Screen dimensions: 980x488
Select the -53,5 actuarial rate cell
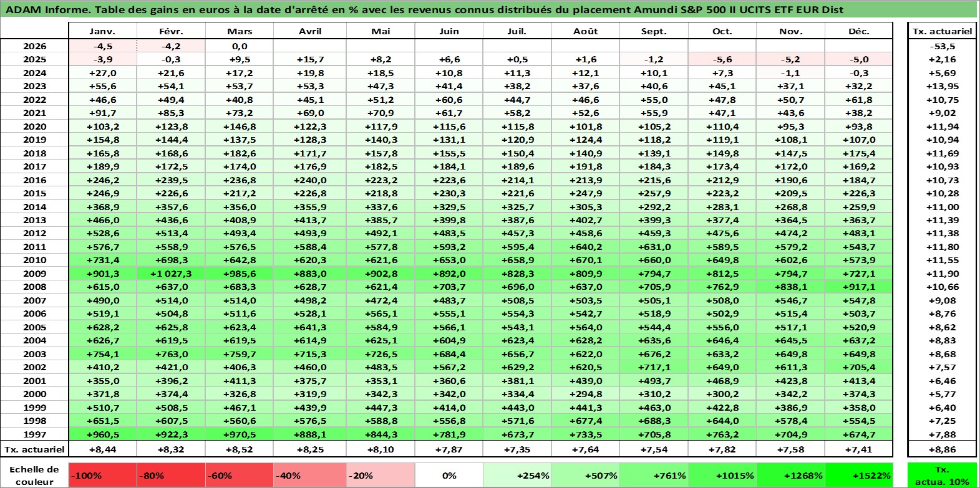pos(942,46)
